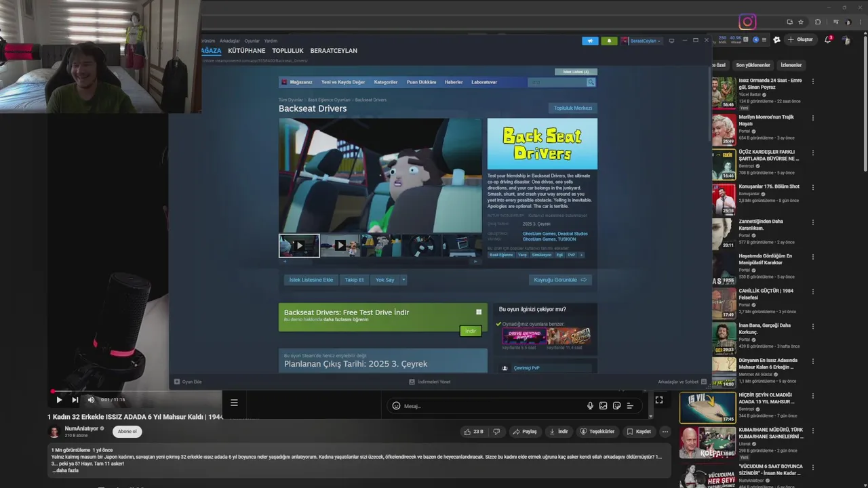The width and height of the screenshot is (868, 488).
Task: Click Oyun Ekle at Steam bottom
Action: tap(189, 382)
